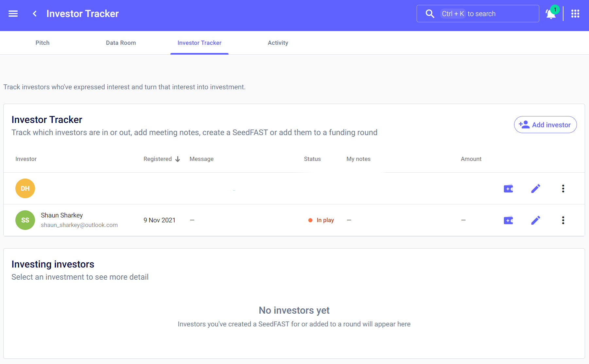Screen dimensions: 589x364
Task: Edit Shaun Sharkey's investor entry
Action: 535,220
